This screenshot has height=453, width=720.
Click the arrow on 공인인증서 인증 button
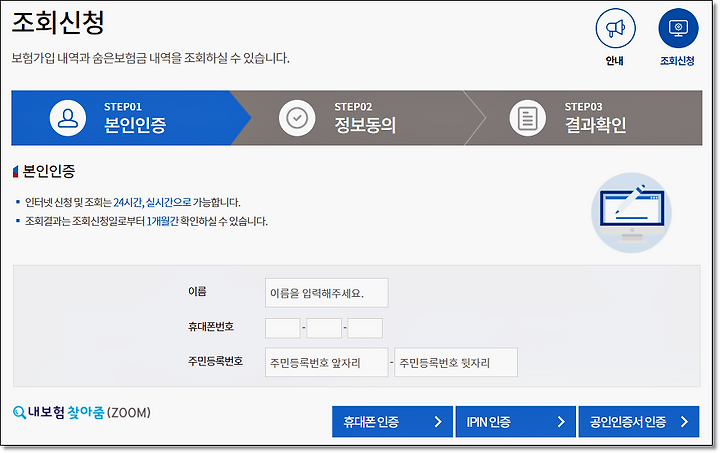click(684, 421)
